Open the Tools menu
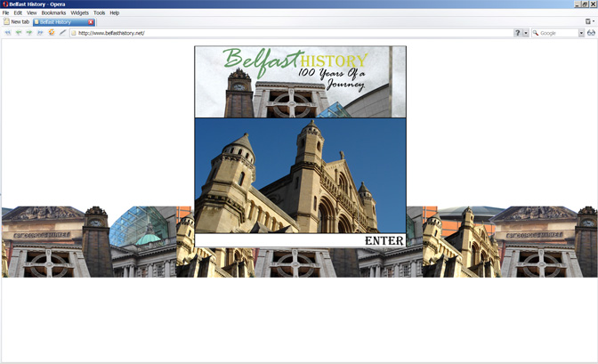Image resolution: width=598 pixels, height=364 pixels. (x=99, y=13)
